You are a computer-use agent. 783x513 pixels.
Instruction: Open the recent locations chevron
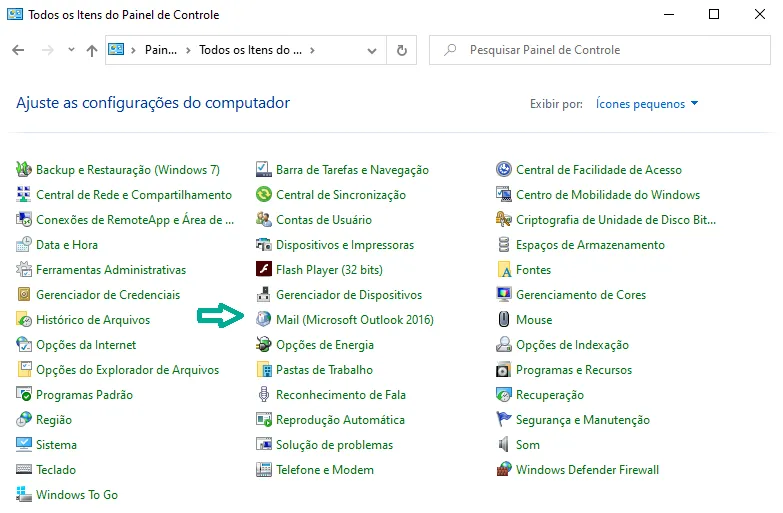71,49
